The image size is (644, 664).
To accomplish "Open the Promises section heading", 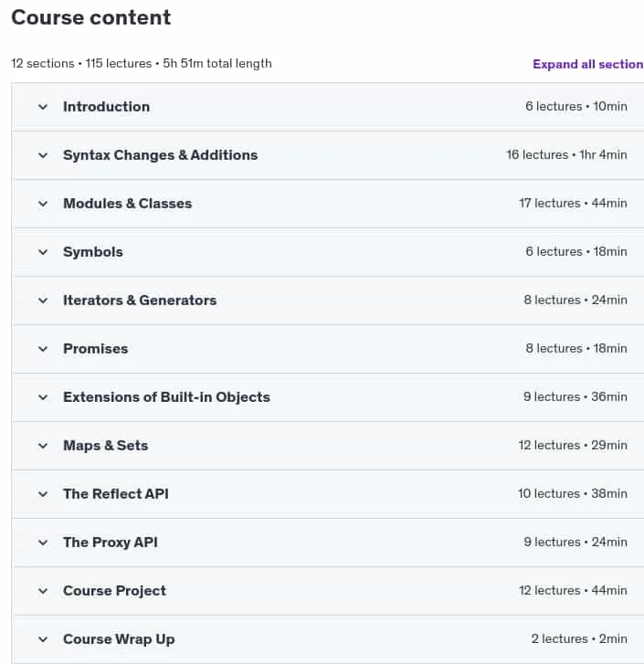I will 96,349.
